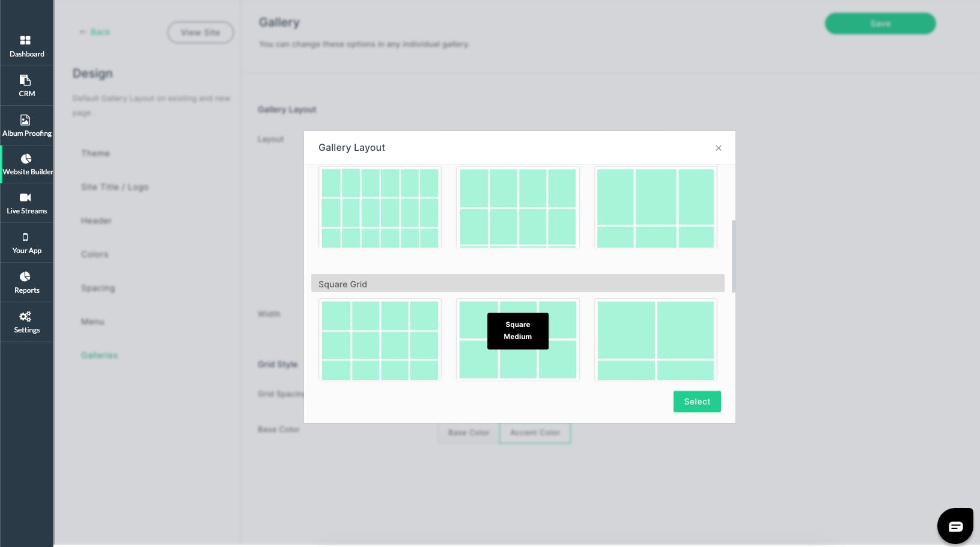
Task: Switch to the Base Color option
Action: 469,432
